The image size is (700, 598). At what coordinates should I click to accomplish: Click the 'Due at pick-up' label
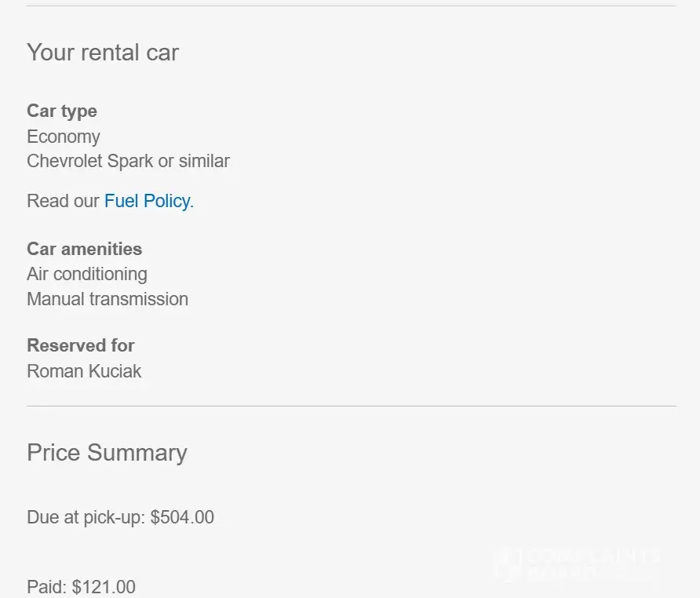[86, 517]
